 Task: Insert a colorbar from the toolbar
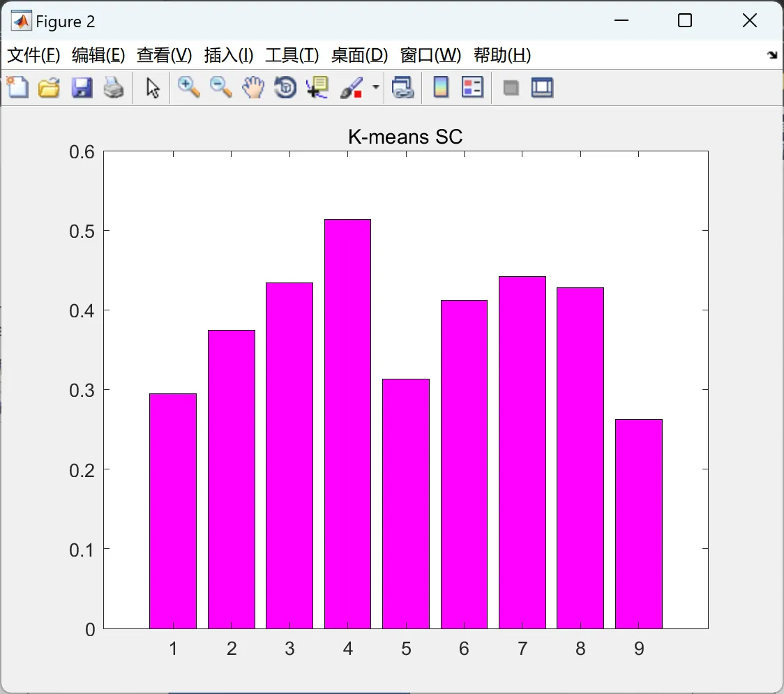441,87
